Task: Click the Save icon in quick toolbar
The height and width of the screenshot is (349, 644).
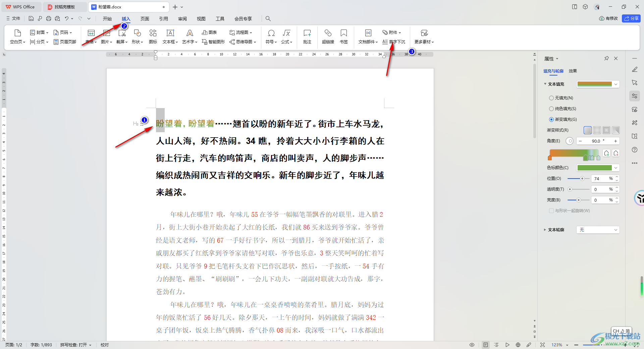Action: tap(31, 18)
